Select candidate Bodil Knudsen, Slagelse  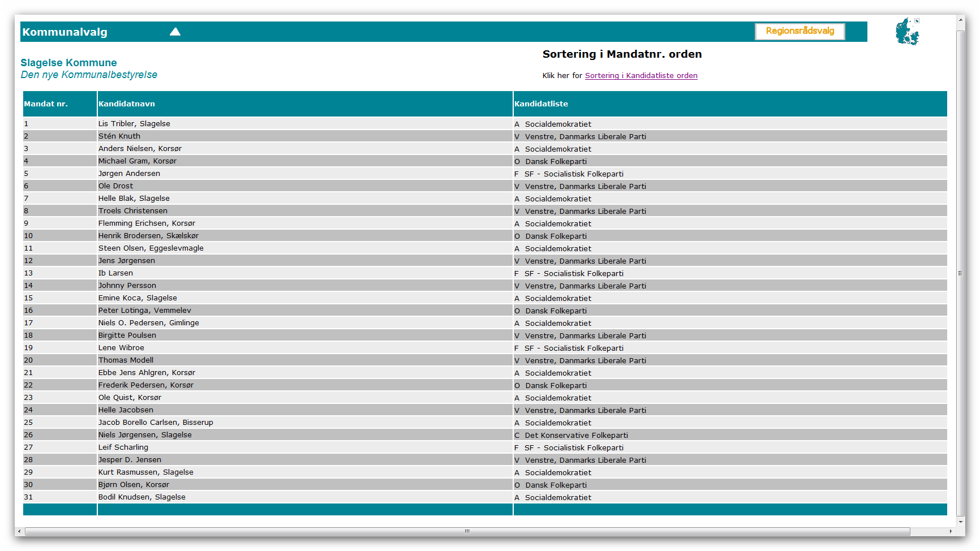[142, 497]
